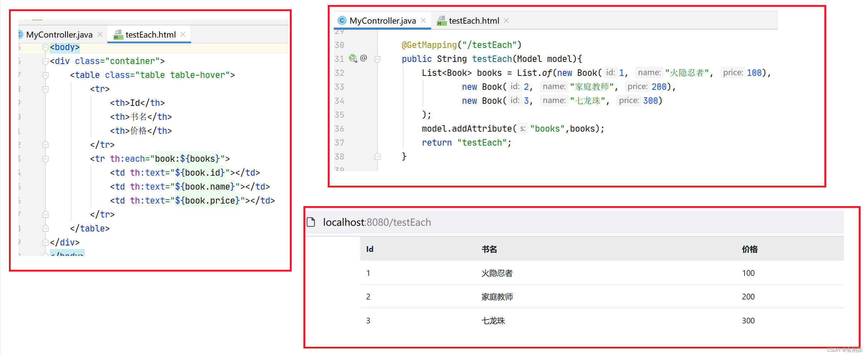The image size is (868, 356).
Task: Click the 七龙珠 table cell
Action: click(x=493, y=321)
